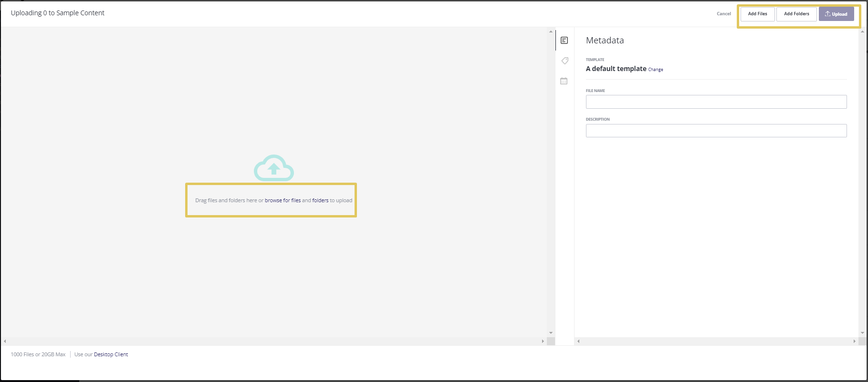Viewport: 868px width, 382px height.
Task: Click drop area scroll left arrow
Action: tap(5, 341)
